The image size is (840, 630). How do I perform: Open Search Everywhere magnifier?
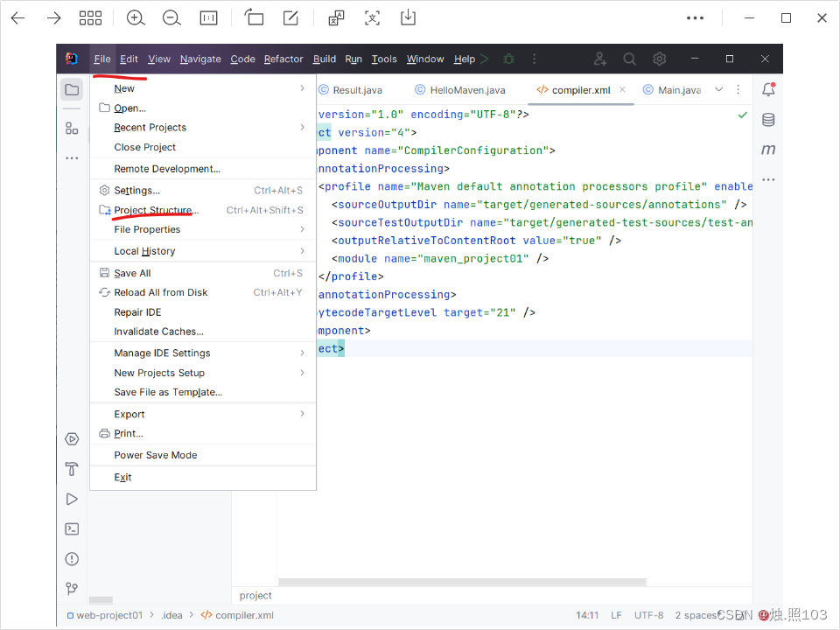point(629,59)
